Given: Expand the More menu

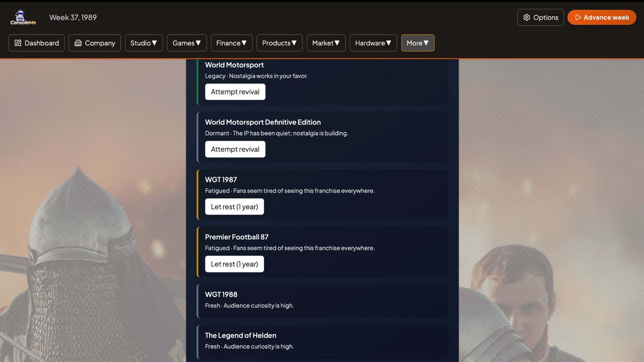Looking at the screenshot, I should [x=418, y=43].
